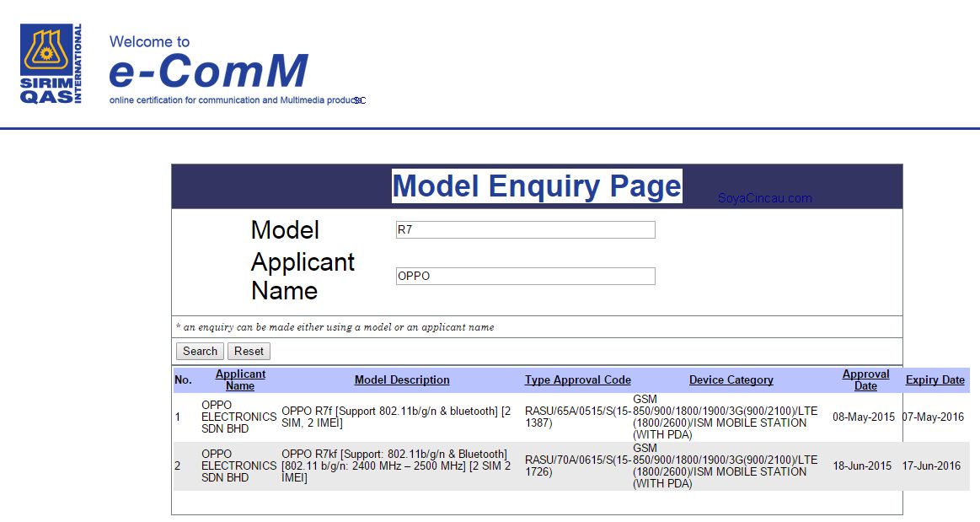Sort by Approval Date column header
This screenshot has height=522, width=980.
coord(865,379)
